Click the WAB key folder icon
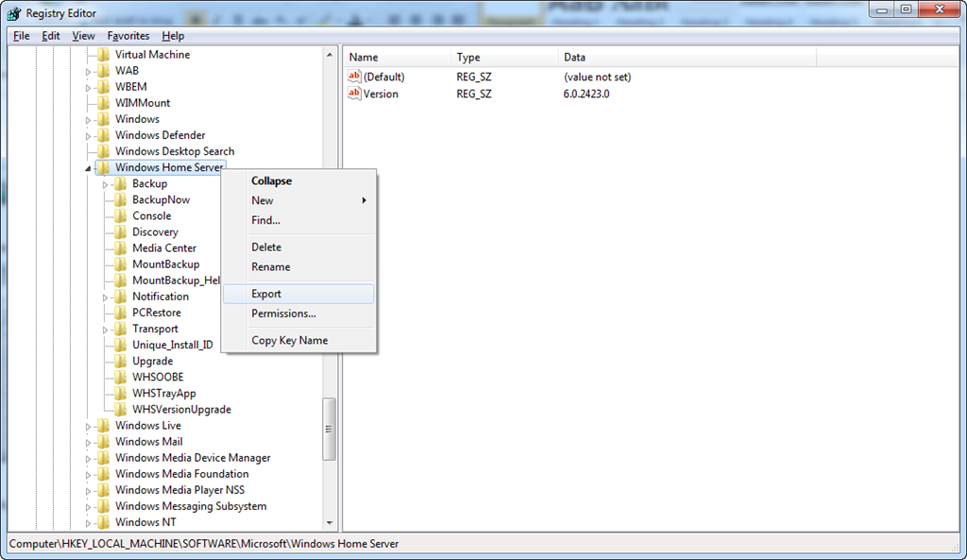 pos(104,70)
